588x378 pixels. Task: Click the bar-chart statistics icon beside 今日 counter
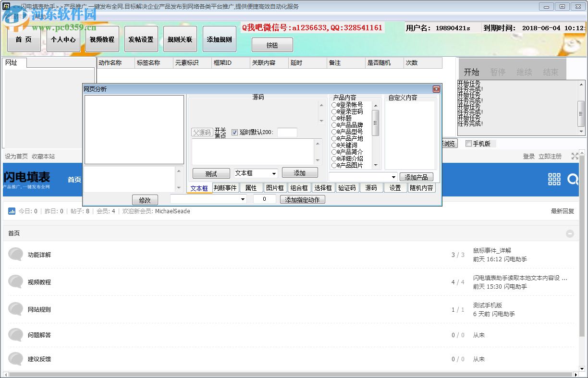(x=12, y=210)
